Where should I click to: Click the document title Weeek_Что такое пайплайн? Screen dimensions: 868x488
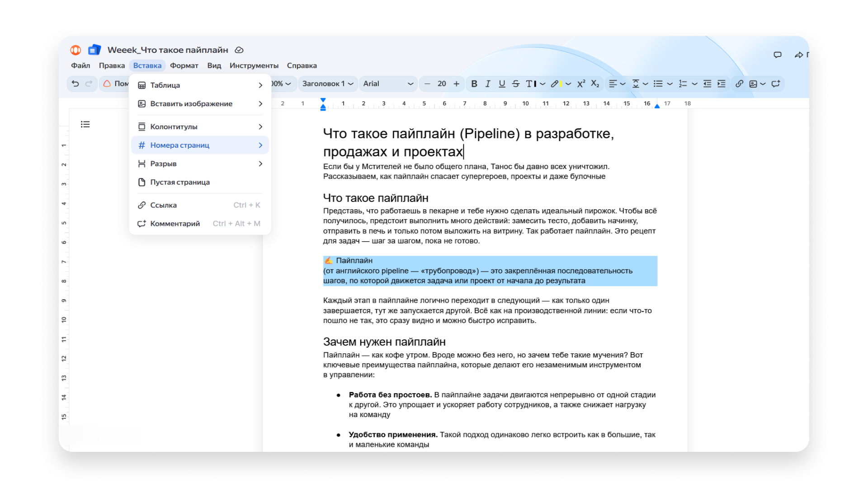[168, 50]
